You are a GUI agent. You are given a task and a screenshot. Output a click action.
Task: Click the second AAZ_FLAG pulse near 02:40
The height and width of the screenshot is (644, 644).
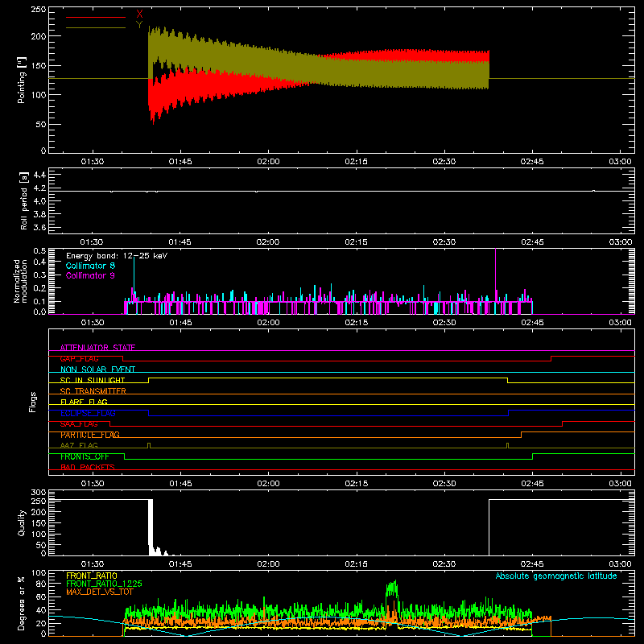point(508,445)
